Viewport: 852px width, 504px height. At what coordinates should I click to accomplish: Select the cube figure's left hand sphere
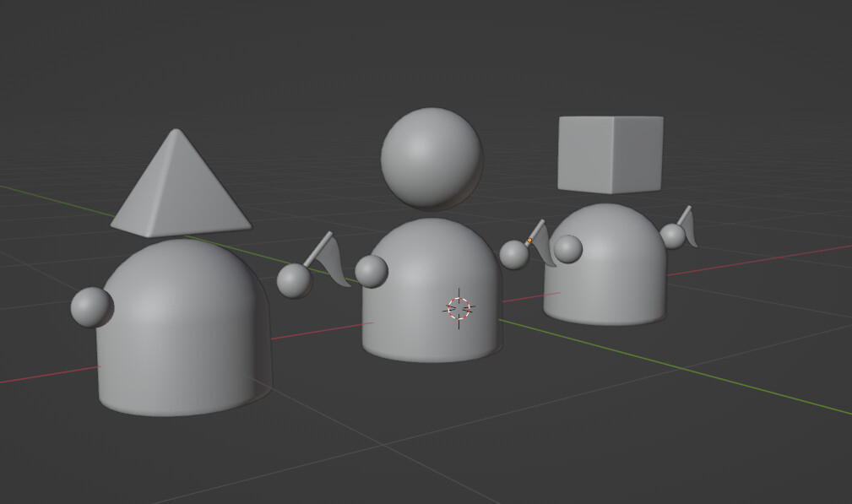[x=567, y=249]
